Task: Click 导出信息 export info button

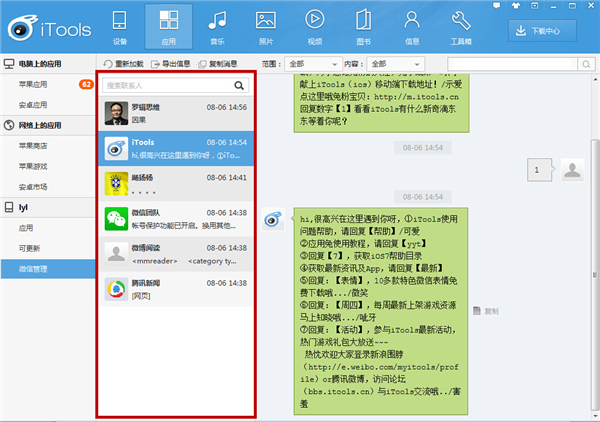Action: coord(173,64)
